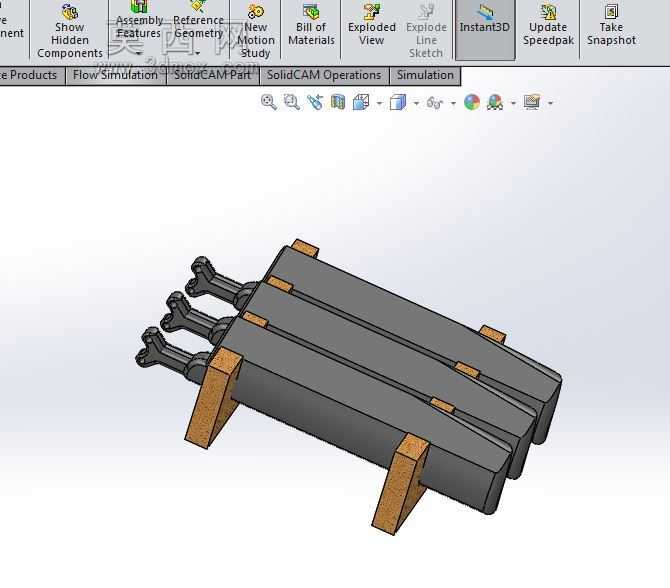
Task: Open Edit Appearance color ball
Action: click(x=472, y=103)
